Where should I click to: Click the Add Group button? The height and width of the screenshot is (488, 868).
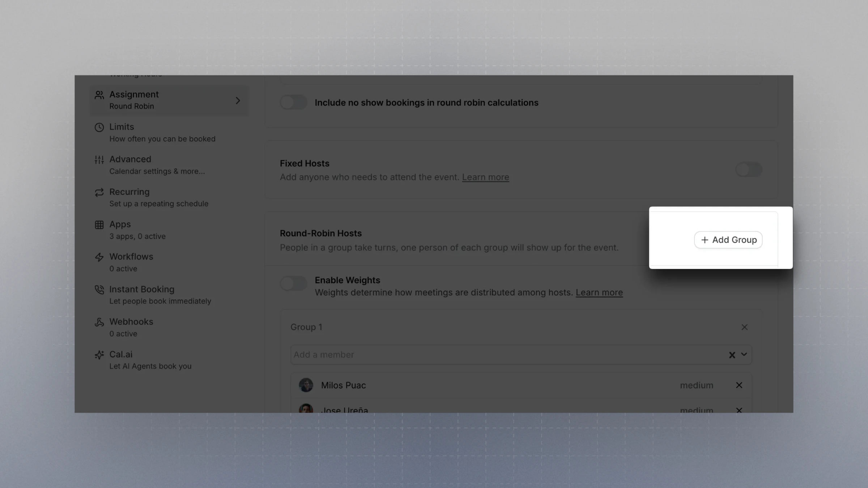pyautogui.click(x=728, y=240)
